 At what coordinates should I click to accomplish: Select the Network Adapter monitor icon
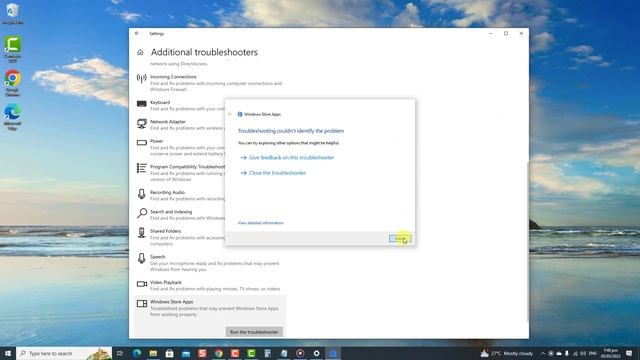click(x=142, y=123)
